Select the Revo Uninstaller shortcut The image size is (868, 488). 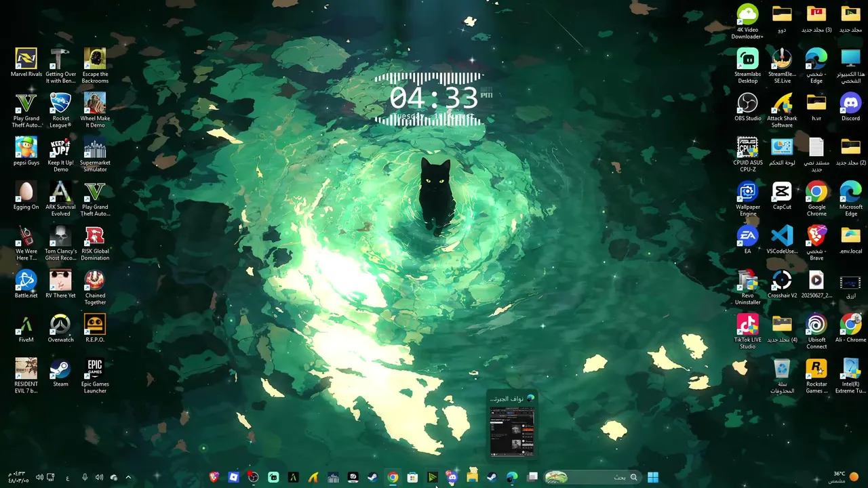[x=747, y=287]
